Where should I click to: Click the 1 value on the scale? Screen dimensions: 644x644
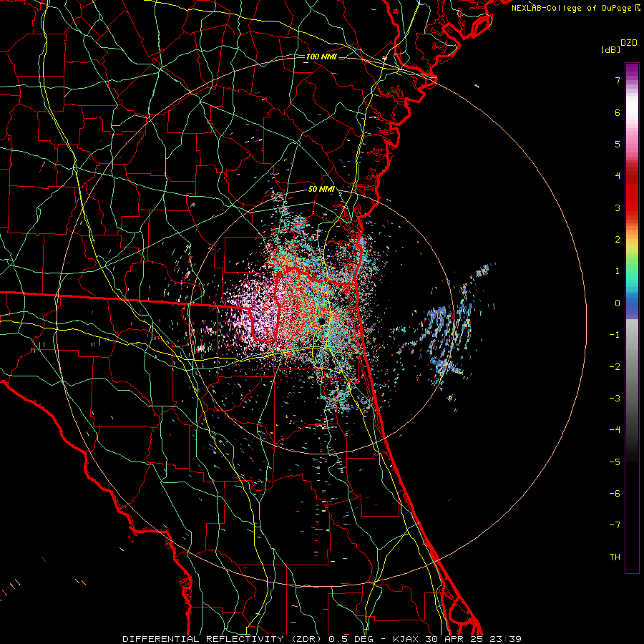pos(618,271)
